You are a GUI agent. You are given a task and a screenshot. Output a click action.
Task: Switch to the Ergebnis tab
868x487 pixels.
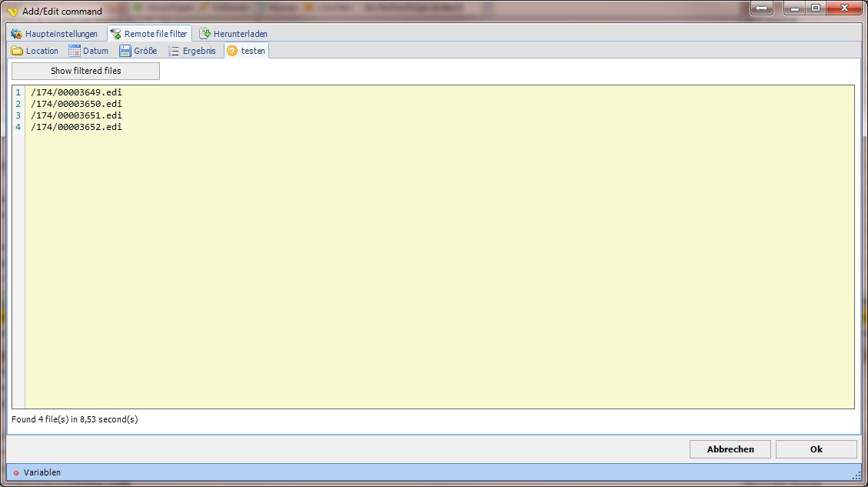pos(198,51)
